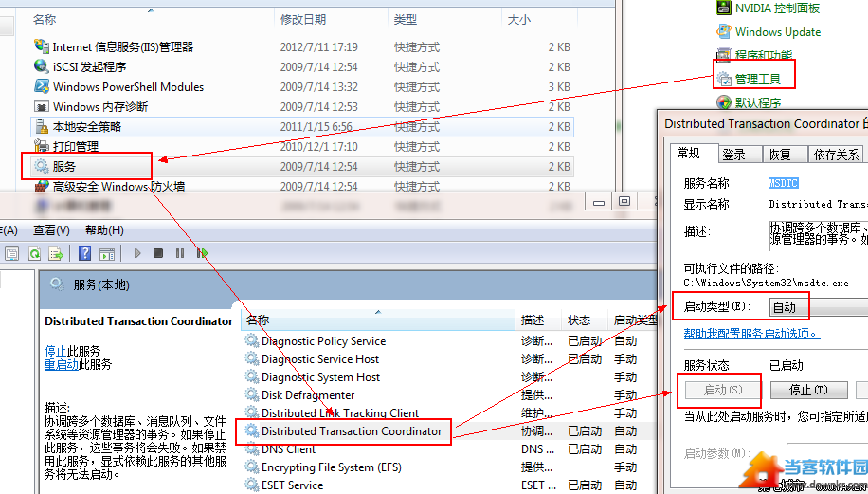Viewport: 868px width, 494px height.
Task: Click the Pause Service toolbar icon
Action: tap(180, 253)
